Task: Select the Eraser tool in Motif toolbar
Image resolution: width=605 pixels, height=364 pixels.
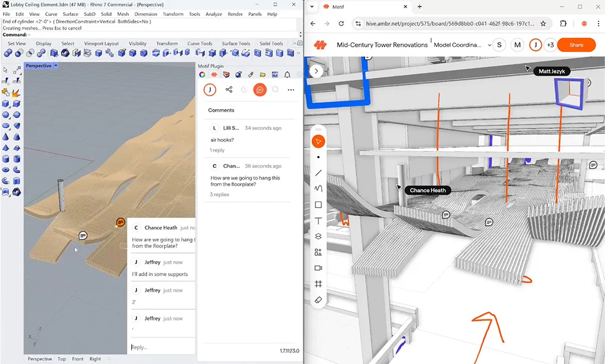Action: 318,300
